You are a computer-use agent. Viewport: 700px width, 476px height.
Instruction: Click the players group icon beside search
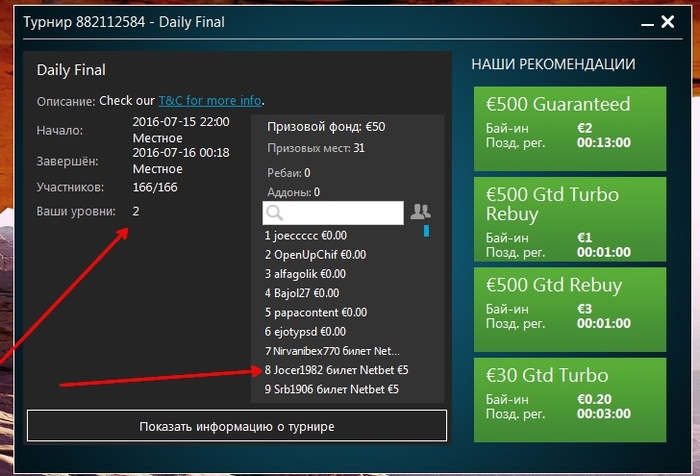pos(420,211)
